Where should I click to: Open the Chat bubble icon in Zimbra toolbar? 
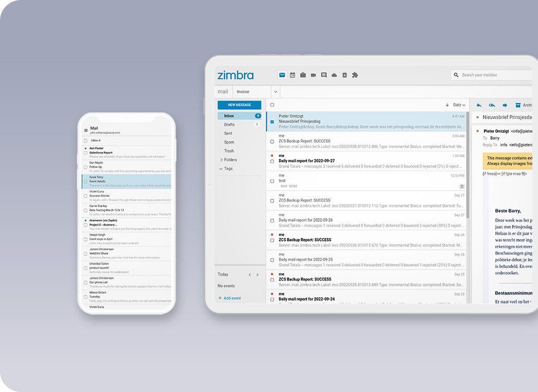coord(324,75)
